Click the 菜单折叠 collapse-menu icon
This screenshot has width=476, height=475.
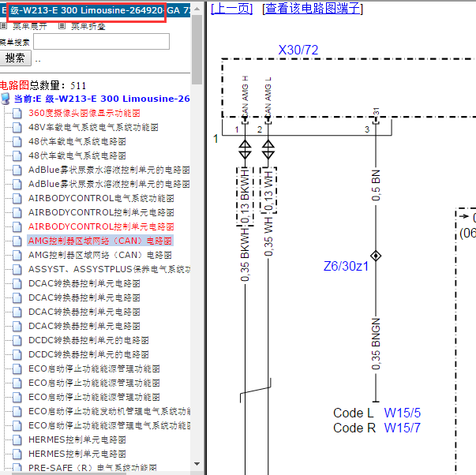point(62,26)
